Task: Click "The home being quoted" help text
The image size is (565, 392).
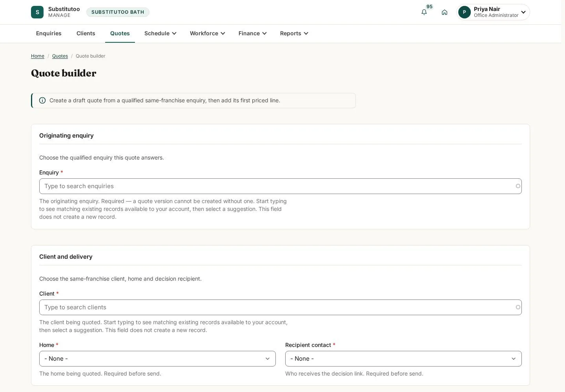Action: (100, 374)
